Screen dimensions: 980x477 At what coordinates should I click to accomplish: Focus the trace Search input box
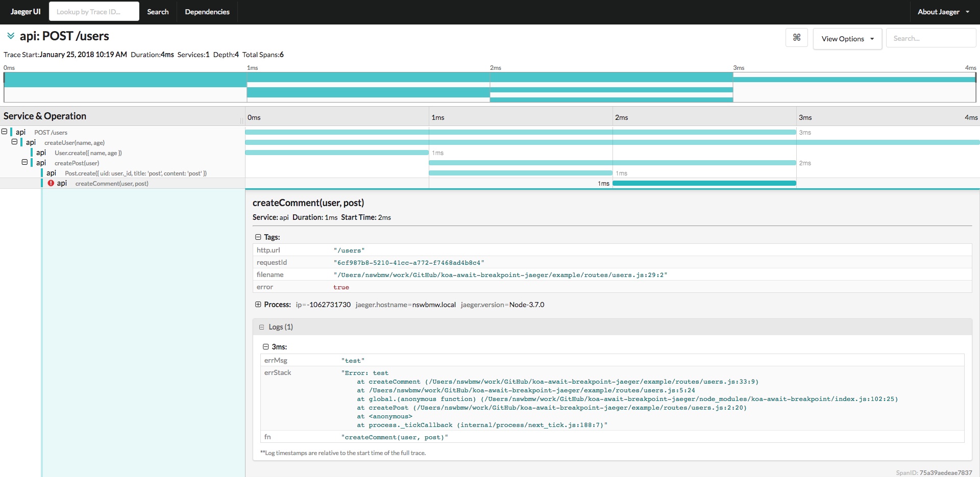tap(930, 38)
